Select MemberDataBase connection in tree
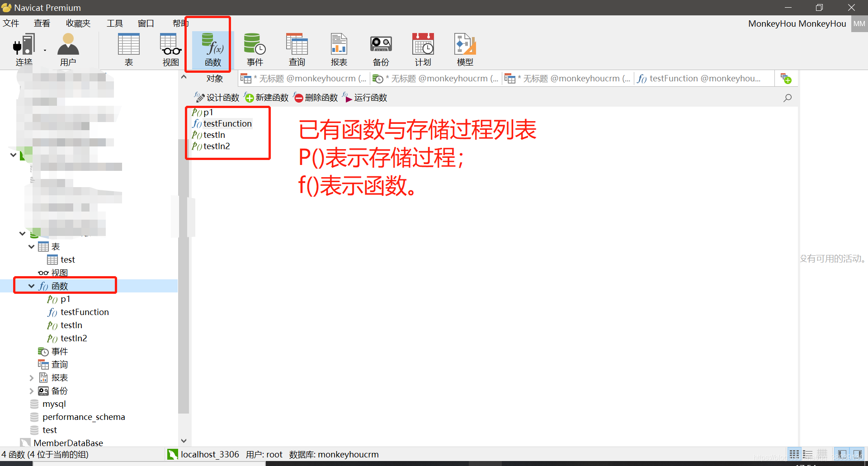 pyautogui.click(x=62, y=443)
